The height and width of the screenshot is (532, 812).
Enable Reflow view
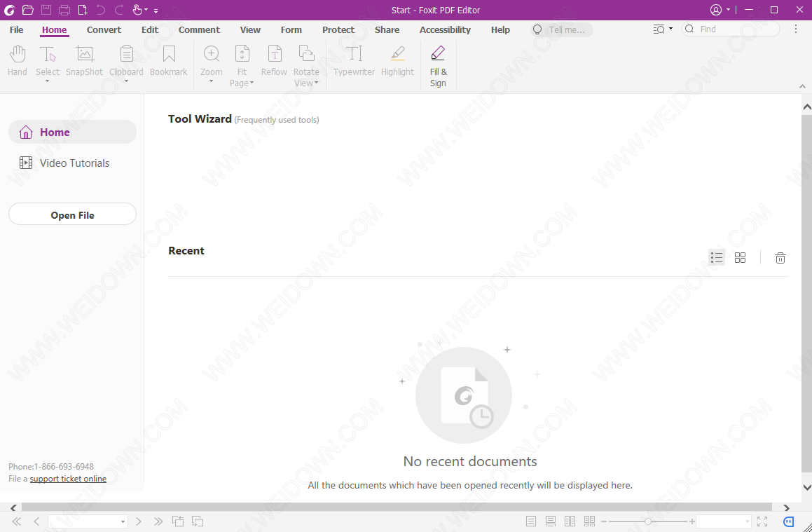point(274,60)
